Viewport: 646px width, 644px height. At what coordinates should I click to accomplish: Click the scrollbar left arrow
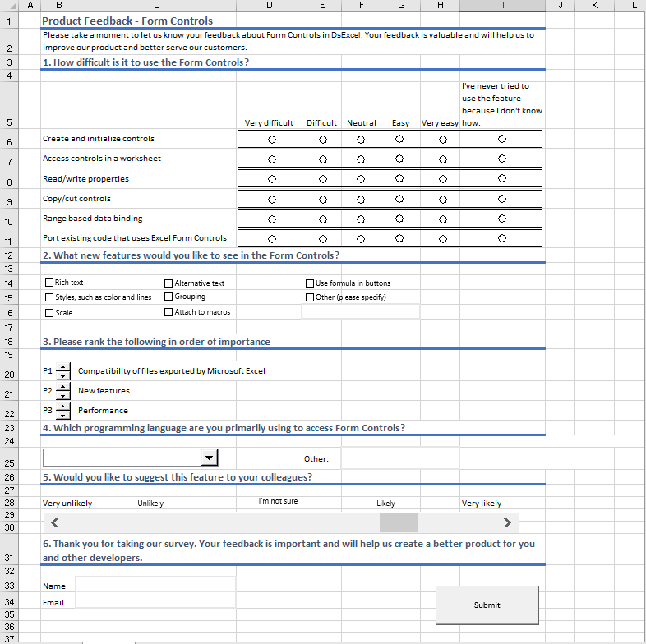pyautogui.click(x=54, y=523)
